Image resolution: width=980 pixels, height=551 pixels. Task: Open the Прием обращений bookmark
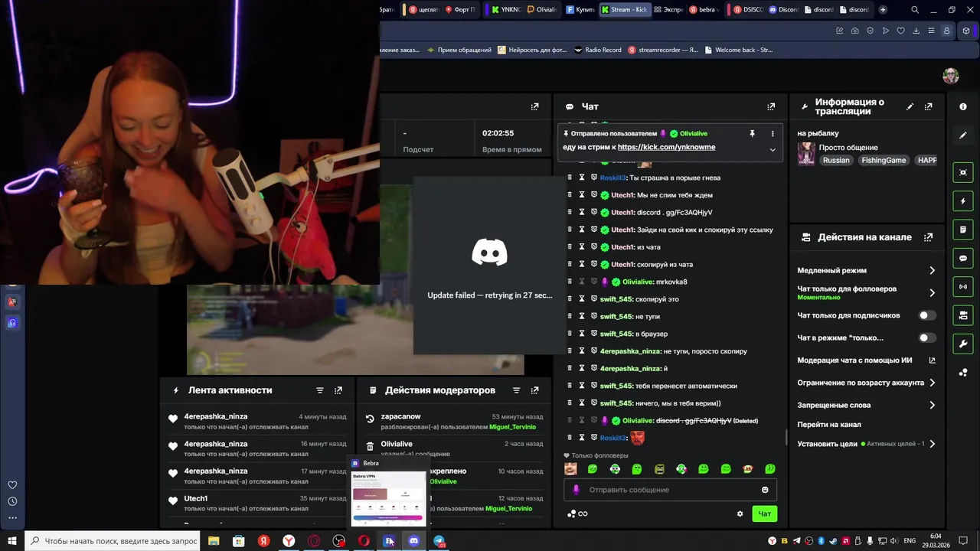459,50
